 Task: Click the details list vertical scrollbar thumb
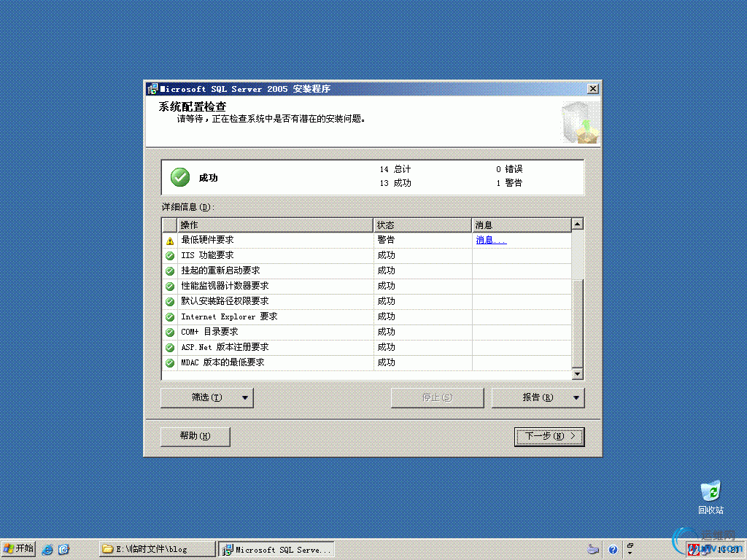pyautogui.click(x=578, y=323)
